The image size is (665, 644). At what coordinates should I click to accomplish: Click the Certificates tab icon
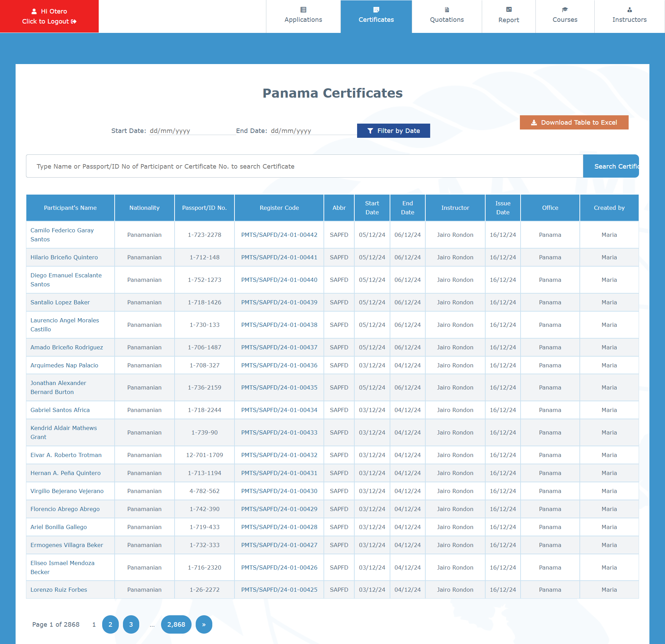pos(376,10)
